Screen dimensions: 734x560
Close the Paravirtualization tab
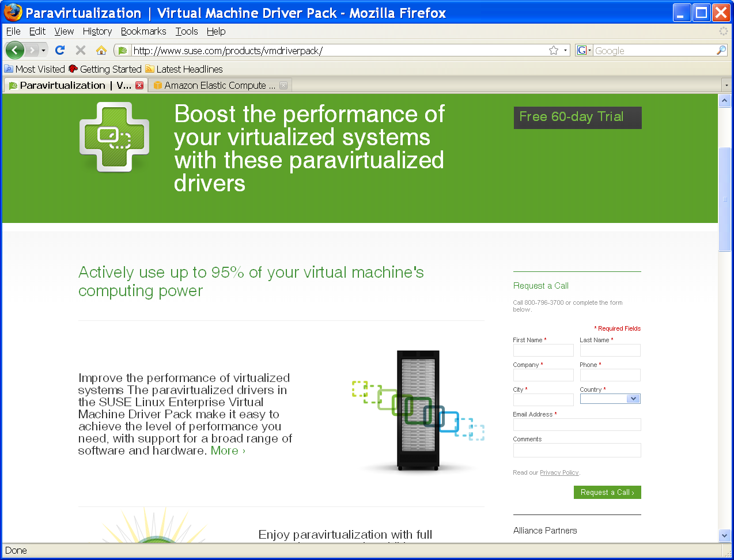pyautogui.click(x=139, y=85)
